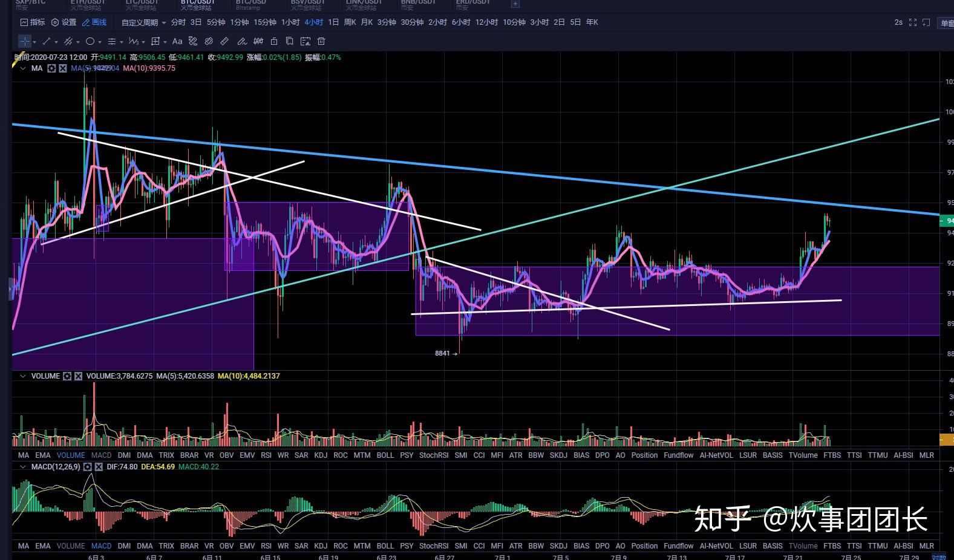Switch to ETH/USDT symbol tab
This screenshot has height=560, width=954.
pyautogui.click(x=88, y=5)
